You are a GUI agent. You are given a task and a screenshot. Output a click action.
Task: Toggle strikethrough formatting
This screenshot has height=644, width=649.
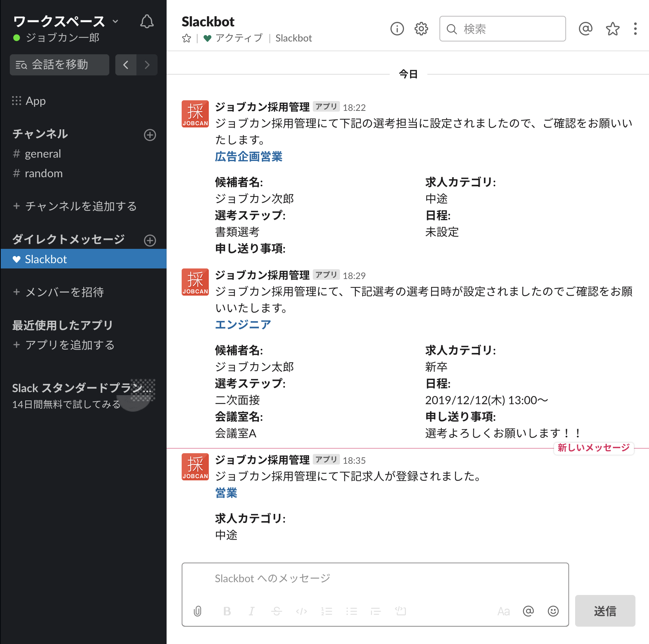pos(277,611)
